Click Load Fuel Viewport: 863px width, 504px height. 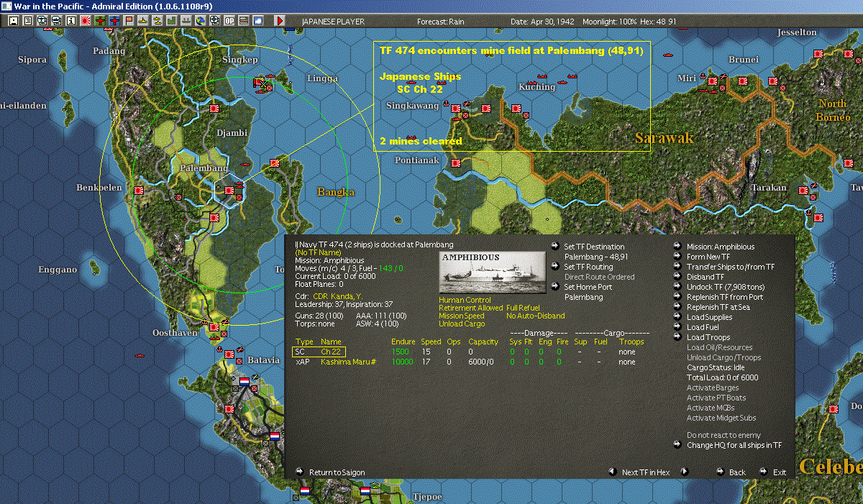pos(703,327)
